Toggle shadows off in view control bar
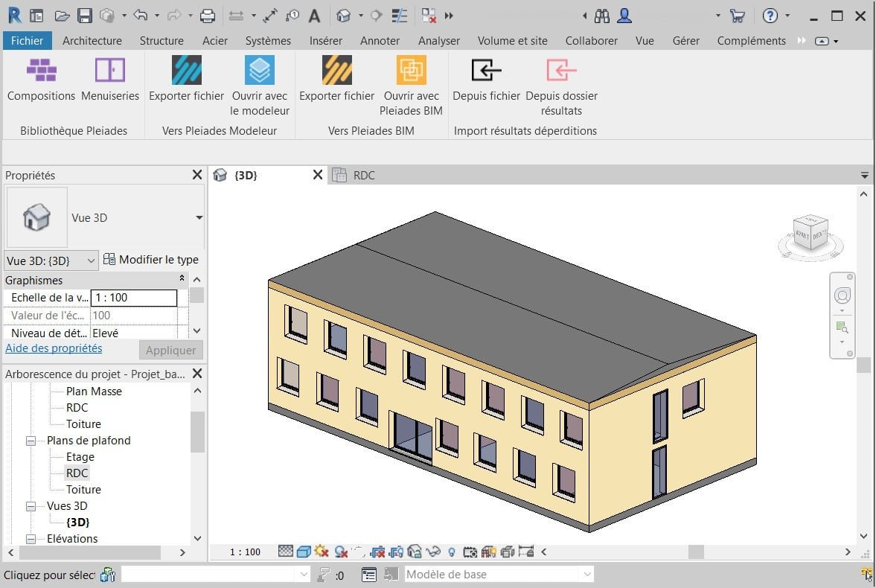Viewport: 876px width, 588px height. 342,552
